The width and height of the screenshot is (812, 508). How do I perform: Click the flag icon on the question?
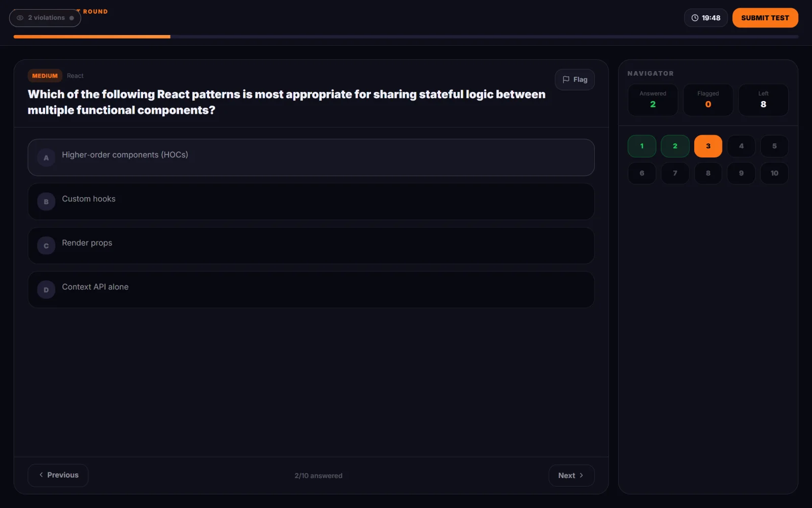(x=566, y=80)
